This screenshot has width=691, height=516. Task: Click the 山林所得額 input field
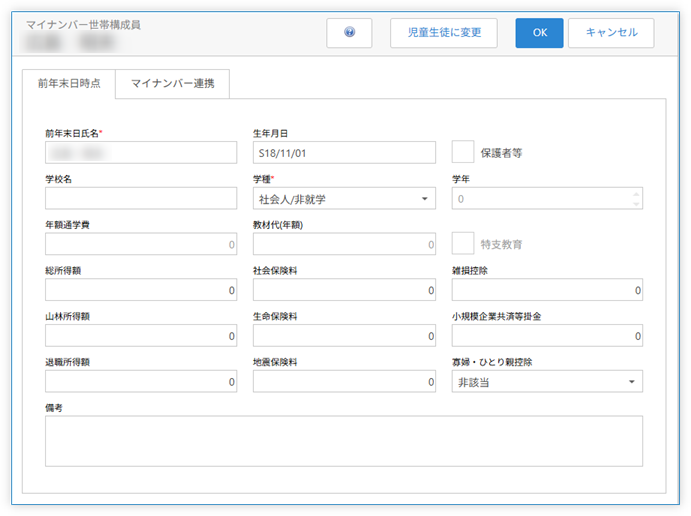click(x=141, y=336)
